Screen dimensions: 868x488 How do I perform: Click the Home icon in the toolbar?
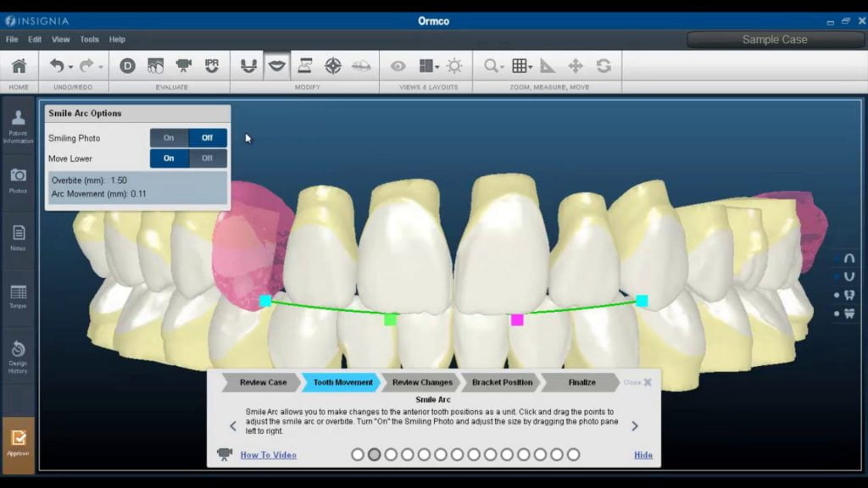(19, 66)
